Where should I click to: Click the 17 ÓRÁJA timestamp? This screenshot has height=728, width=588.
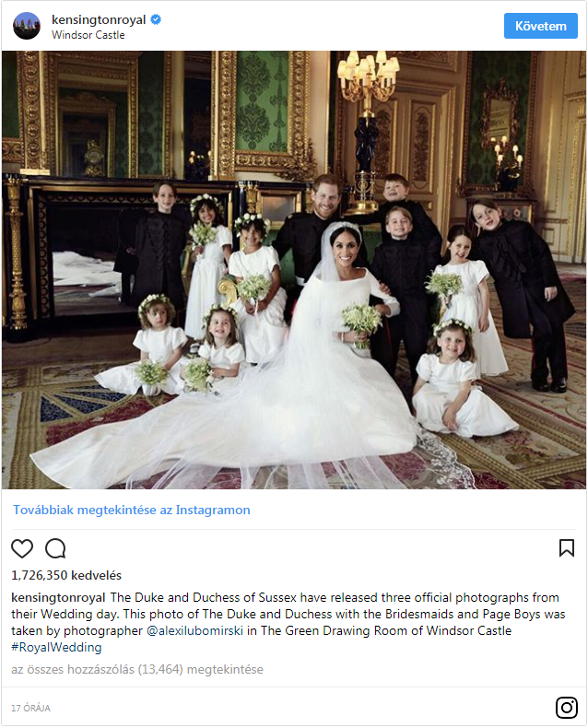tap(30, 708)
